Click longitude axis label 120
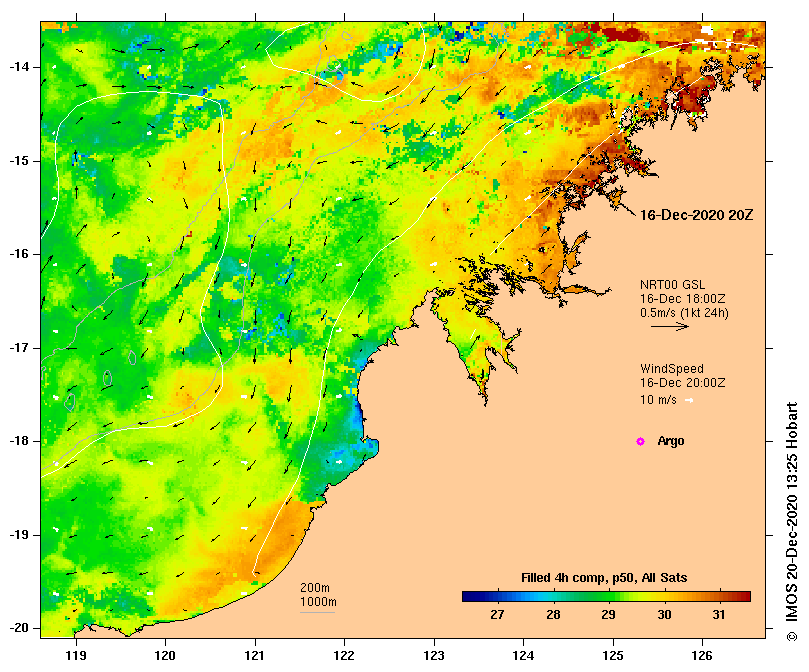This screenshot has width=809, height=672. coord(166,656)
